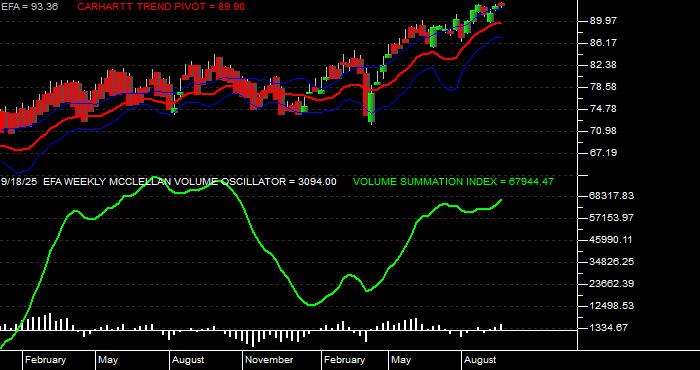700x370 pixels.
Task: Click the 34826.25 summation axis value
Action: pos(612,262)
